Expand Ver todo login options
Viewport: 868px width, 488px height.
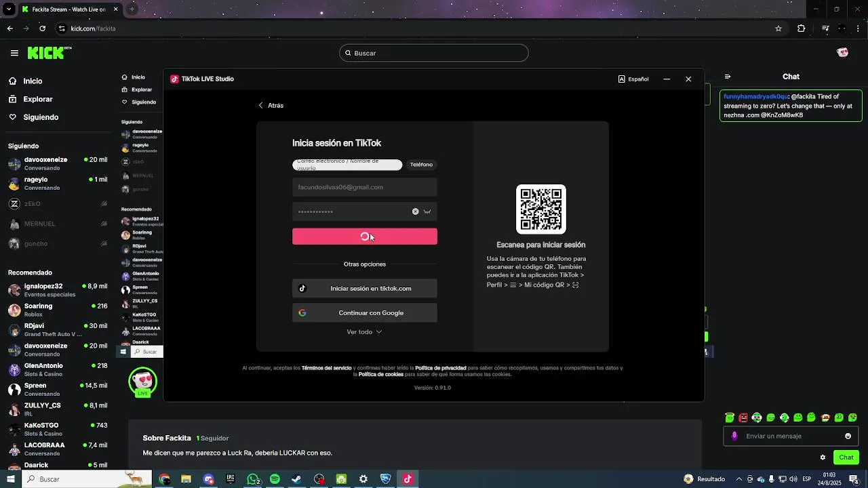pyautogui.click(x=364, y=332)
